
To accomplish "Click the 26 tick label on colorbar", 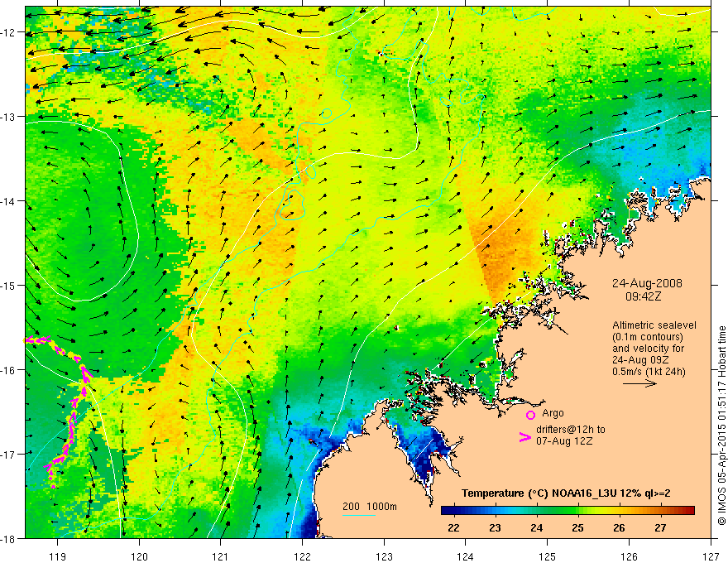I will [620, 527].
